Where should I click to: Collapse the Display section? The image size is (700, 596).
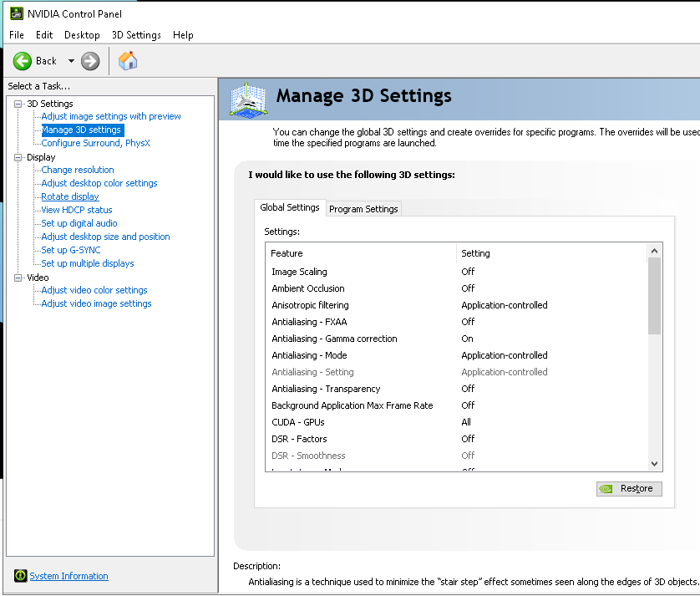(18, 156)
